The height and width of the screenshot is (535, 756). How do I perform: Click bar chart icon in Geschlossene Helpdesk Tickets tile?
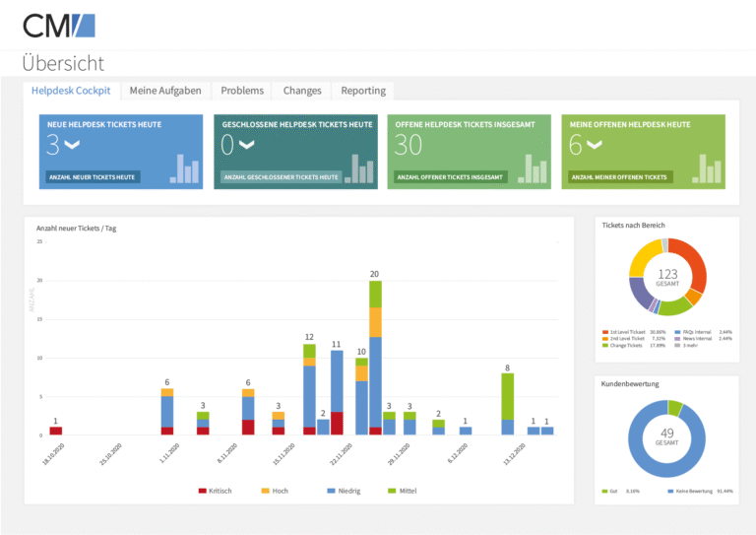coord(358,168)
